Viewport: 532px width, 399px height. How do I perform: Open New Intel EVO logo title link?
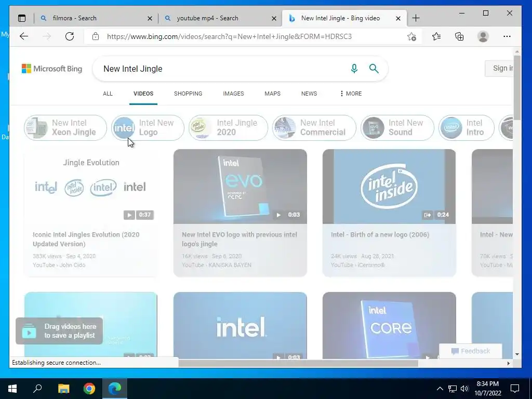click(x=240, y=239)
